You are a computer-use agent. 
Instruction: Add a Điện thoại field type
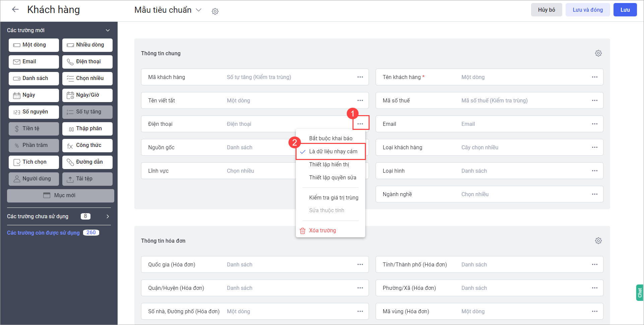point(87,62)
